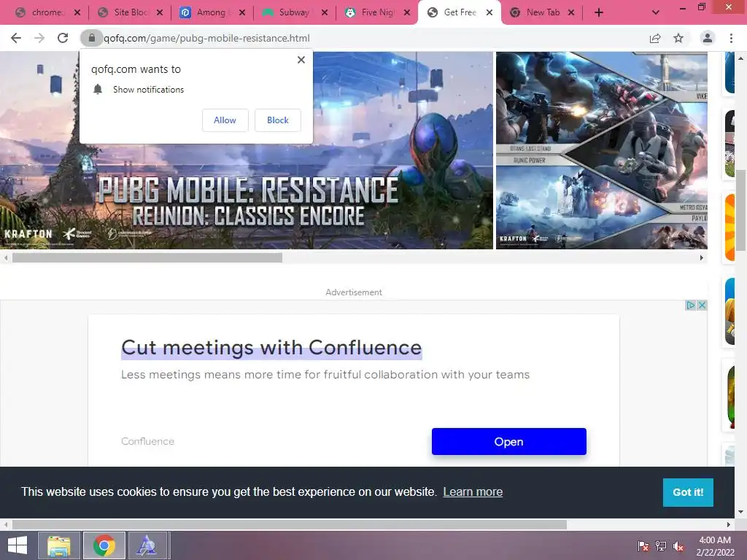This screenshot has height=560, width=747.
Task: Go back to the previous page
Action: pyautogui.click(x=16, y=38)
